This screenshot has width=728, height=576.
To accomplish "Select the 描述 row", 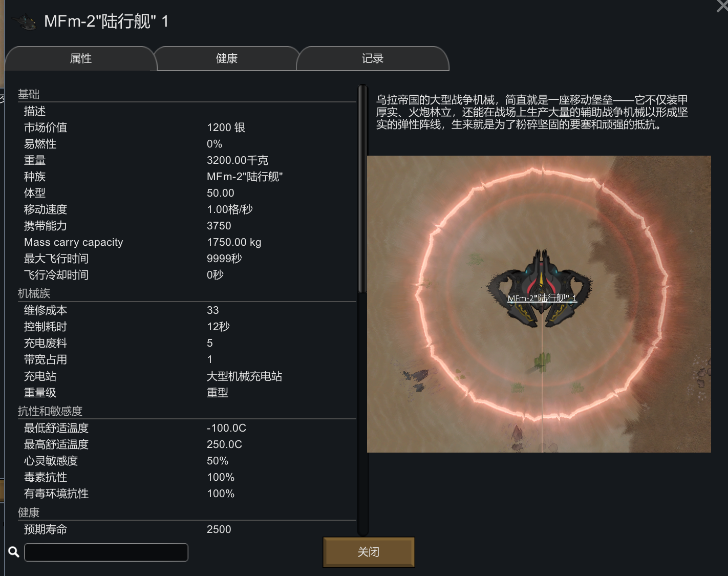I will [187, 111].
